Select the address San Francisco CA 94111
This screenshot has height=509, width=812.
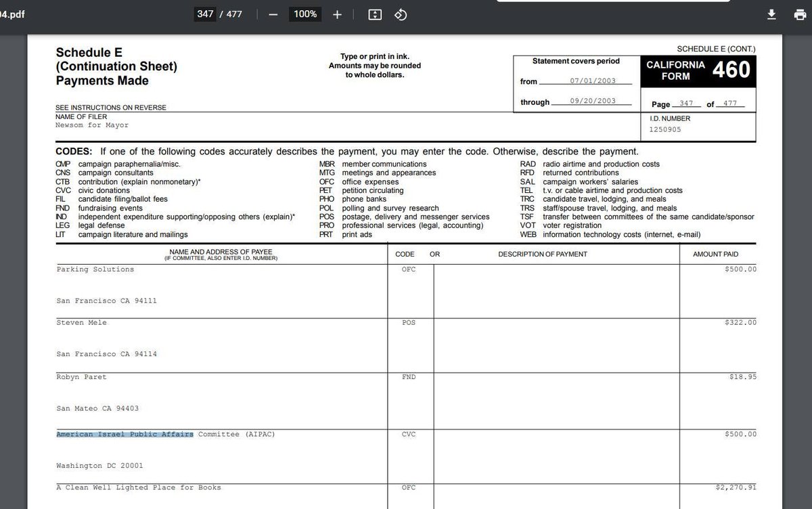pos(106,301)
